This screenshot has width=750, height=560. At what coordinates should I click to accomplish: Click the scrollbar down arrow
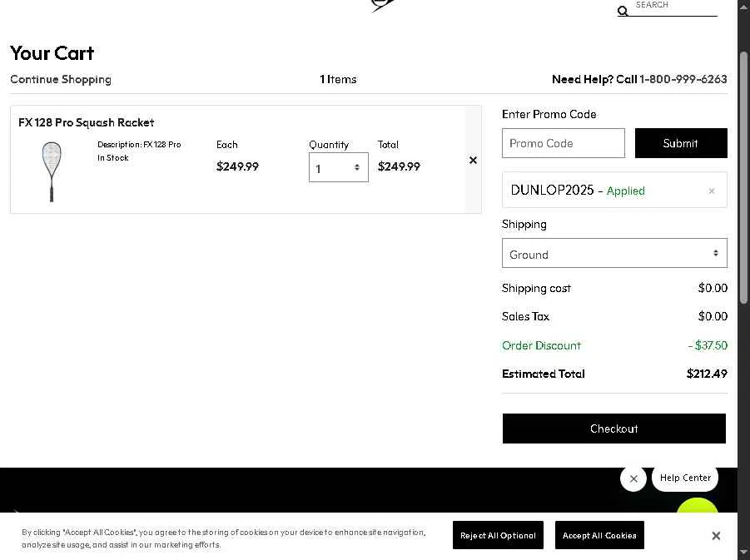click(x=743, y=553)
